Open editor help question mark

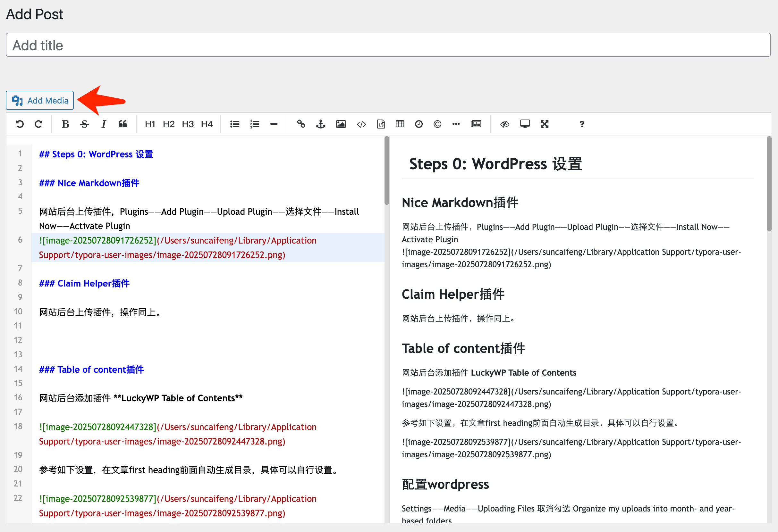[582, 124]
